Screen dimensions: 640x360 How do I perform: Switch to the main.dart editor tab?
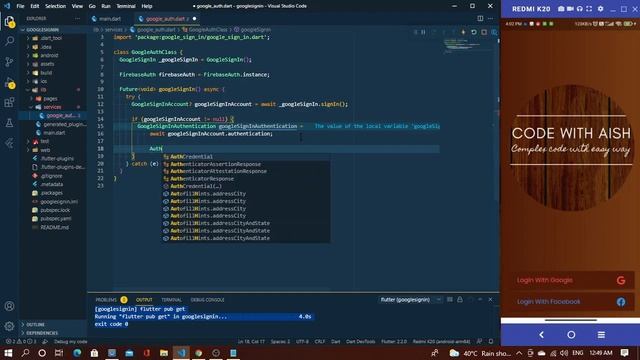pos(110,19)
